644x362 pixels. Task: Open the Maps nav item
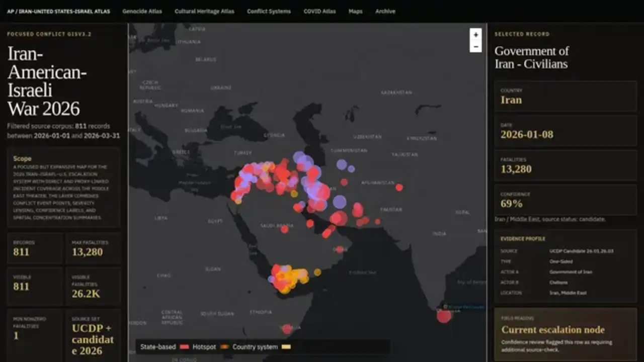pyautogui.click(x=355, y=11)
